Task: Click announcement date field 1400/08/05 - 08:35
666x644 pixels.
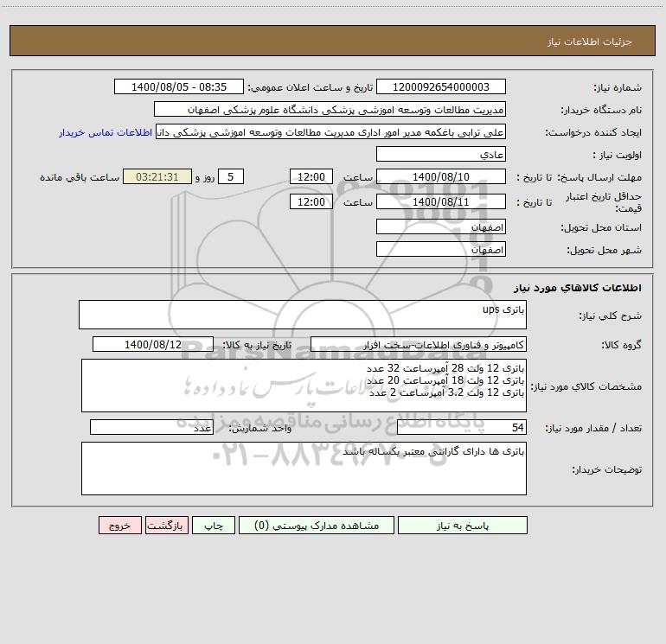Action: pos(179,86)
